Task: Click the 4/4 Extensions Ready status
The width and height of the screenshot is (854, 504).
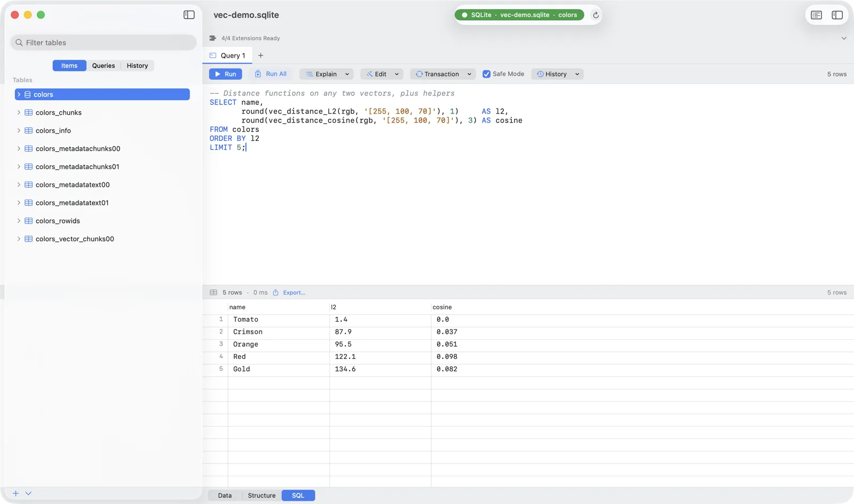Action: [250, 38]
